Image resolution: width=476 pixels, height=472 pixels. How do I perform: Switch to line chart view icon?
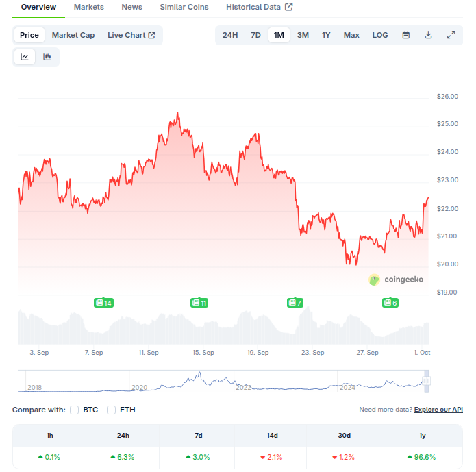point(25,57)
